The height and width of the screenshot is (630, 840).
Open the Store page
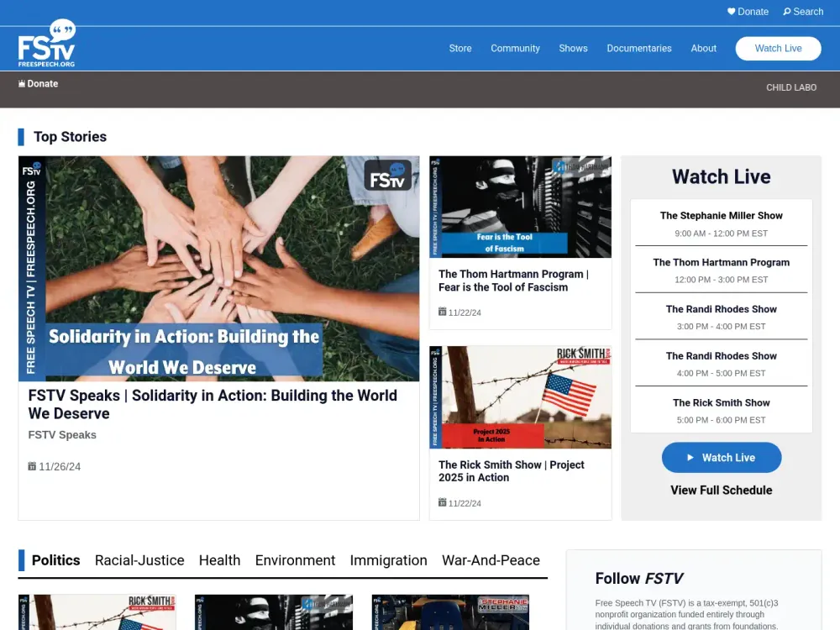point(460,49)
